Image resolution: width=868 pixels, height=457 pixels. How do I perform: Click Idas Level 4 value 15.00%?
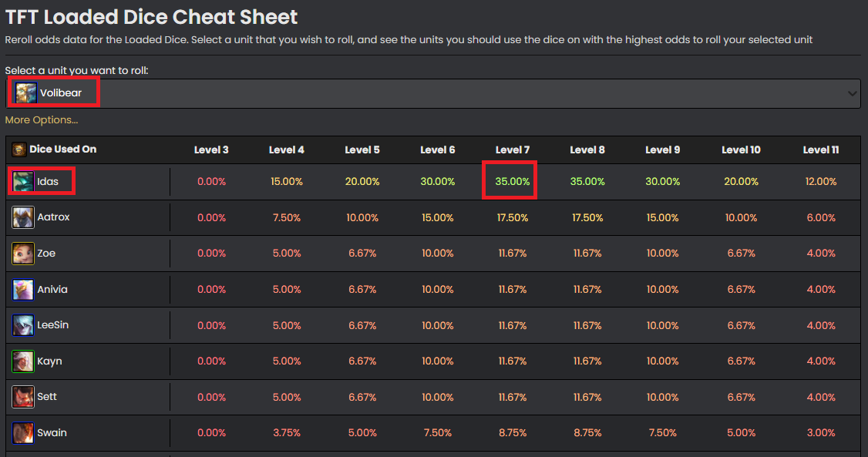click(x=287, y=181)
